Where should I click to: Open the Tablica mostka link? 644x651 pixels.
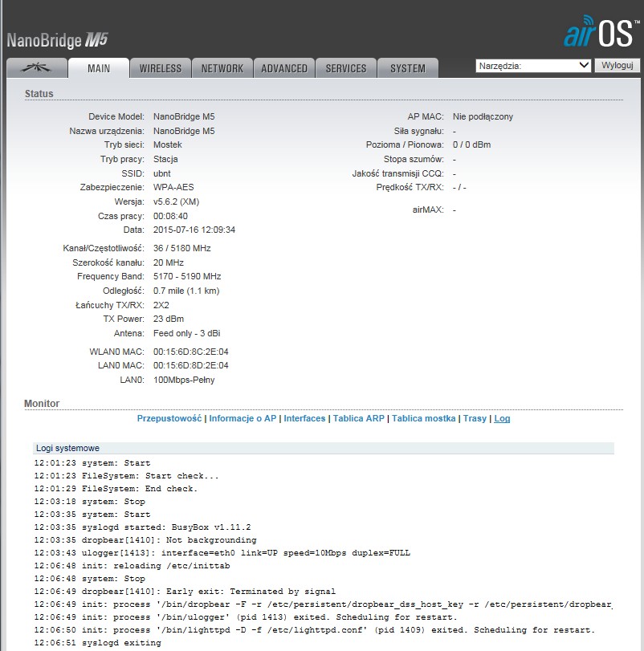[423, 418]
